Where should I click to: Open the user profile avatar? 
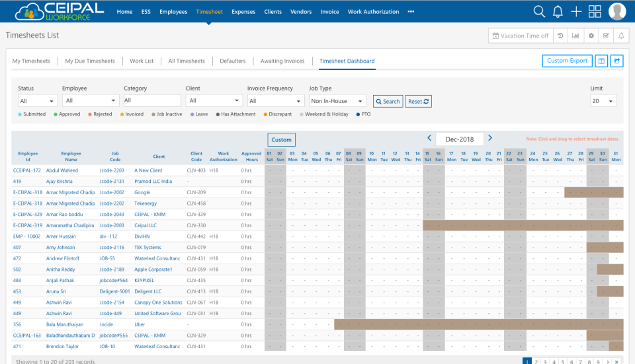[617, 11]
